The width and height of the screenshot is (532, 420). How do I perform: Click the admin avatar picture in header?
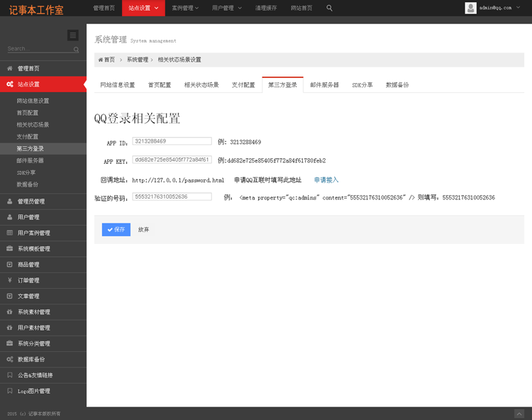tap(470, 8)
